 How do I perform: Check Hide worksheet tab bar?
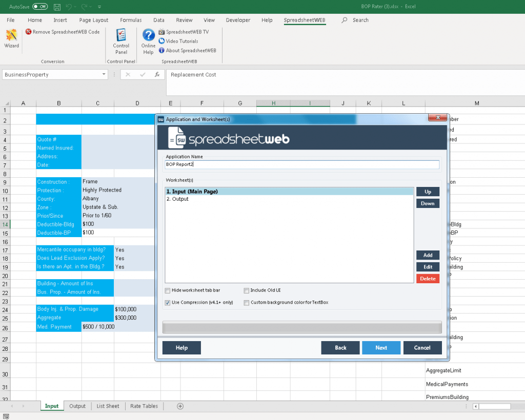tap(168, 290)
